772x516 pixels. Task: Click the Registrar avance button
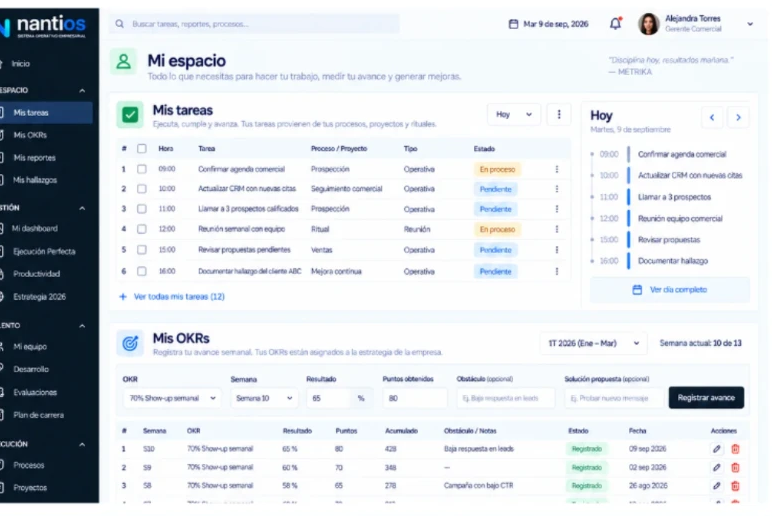click(706, 397)
